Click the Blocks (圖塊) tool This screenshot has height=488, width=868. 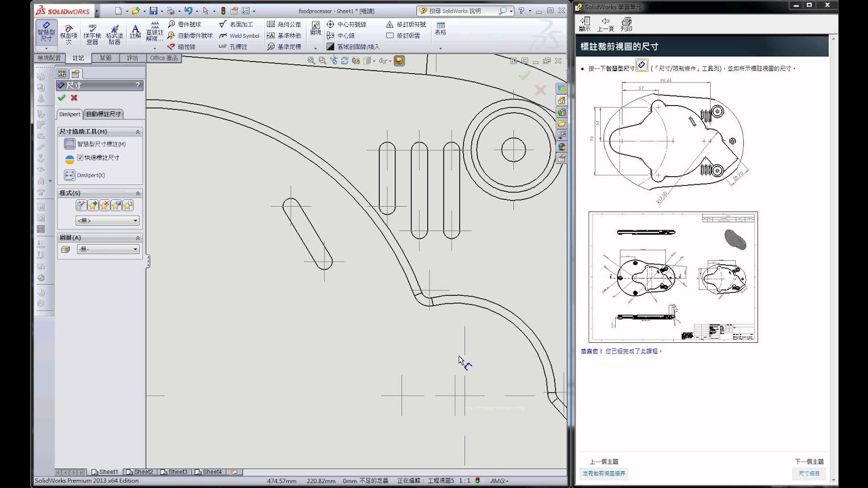click(x=315, y=28)
